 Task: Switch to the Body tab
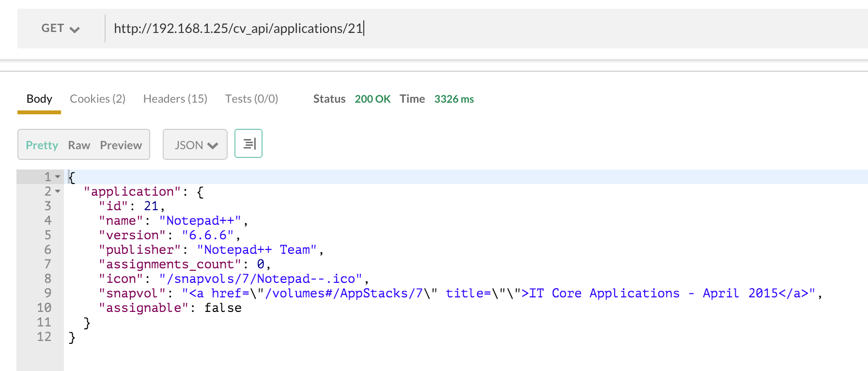click(39, 99)
